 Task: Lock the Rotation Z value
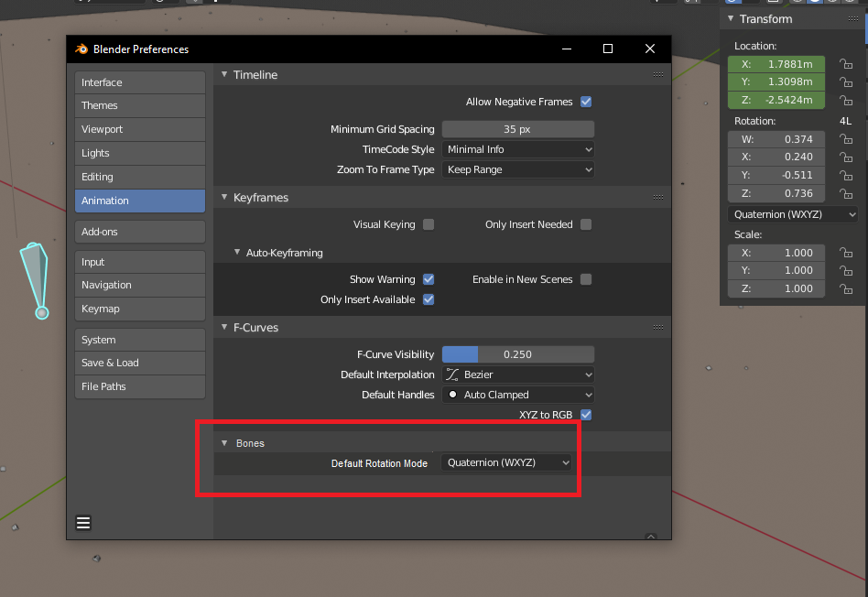point(845,193)
